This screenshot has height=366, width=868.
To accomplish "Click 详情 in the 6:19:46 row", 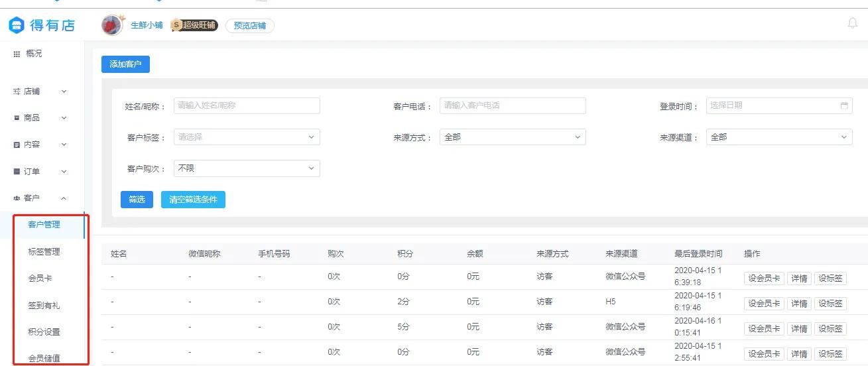I will [x=799, y=304].
